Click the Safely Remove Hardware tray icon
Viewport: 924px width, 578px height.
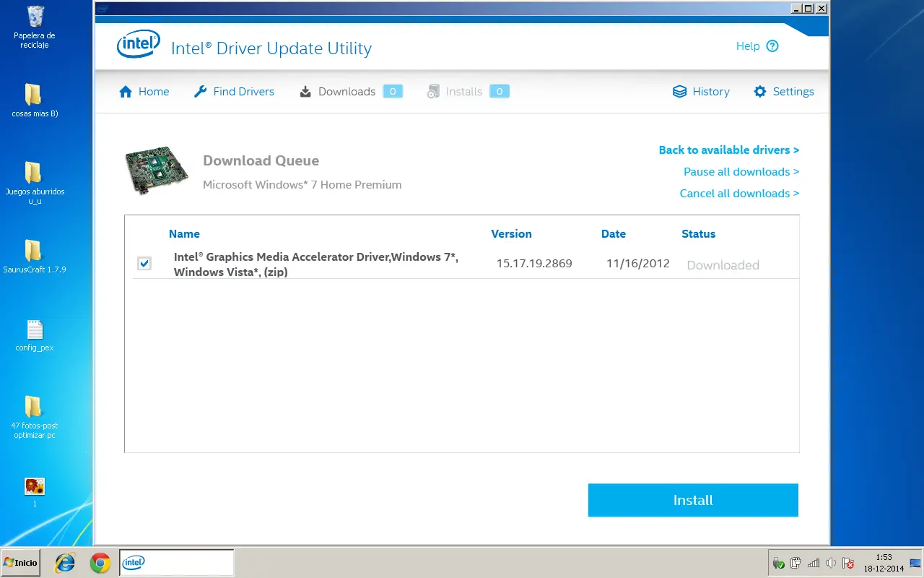[779, 563]
